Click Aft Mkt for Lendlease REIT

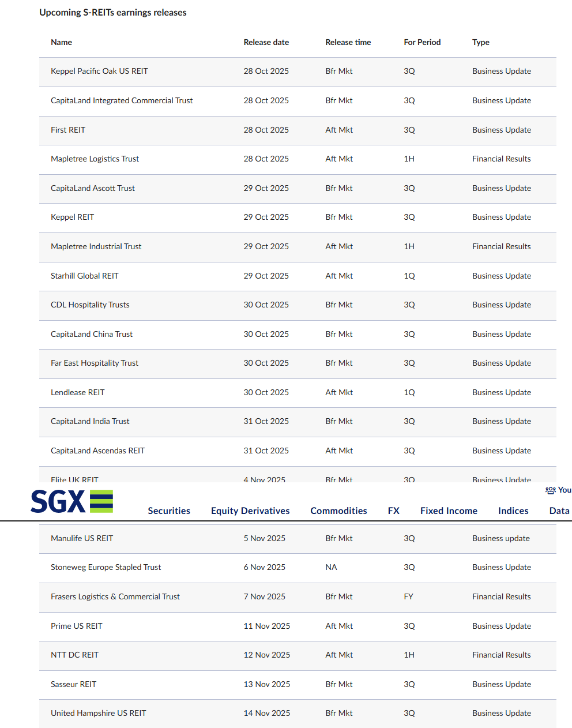coord(339,392)
